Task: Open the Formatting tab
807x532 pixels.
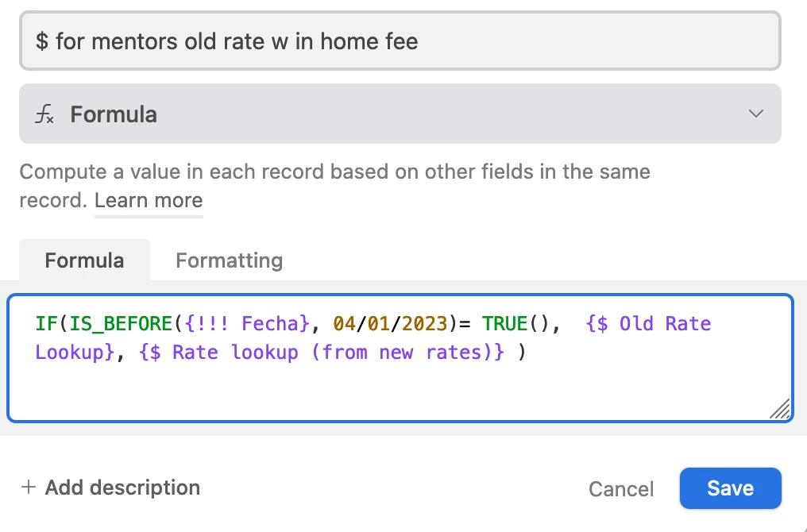Action: [229, 260]
